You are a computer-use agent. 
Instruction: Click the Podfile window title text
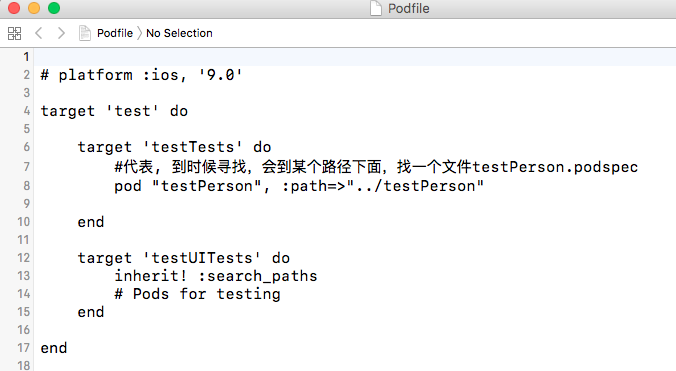coord(408,8)
